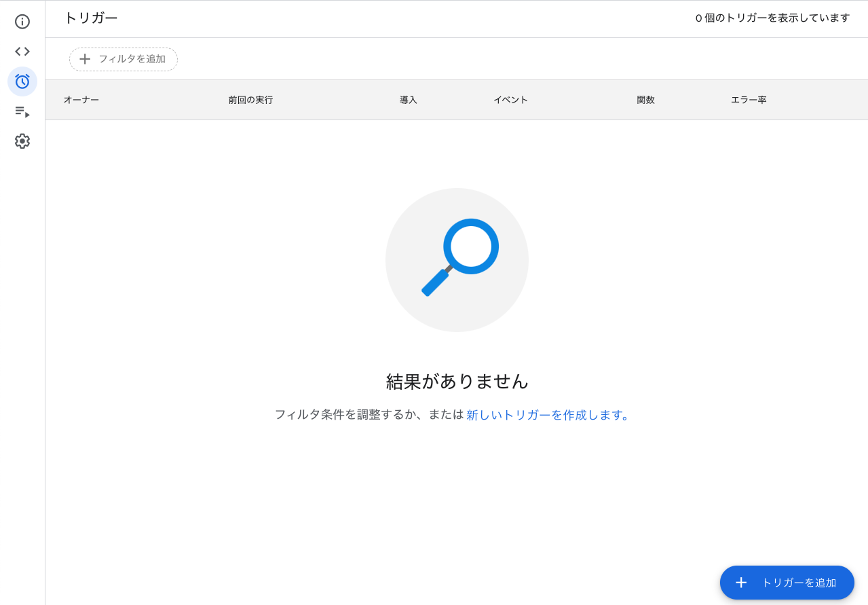Open the Overview info icon in sidebar

coord(22,22)
